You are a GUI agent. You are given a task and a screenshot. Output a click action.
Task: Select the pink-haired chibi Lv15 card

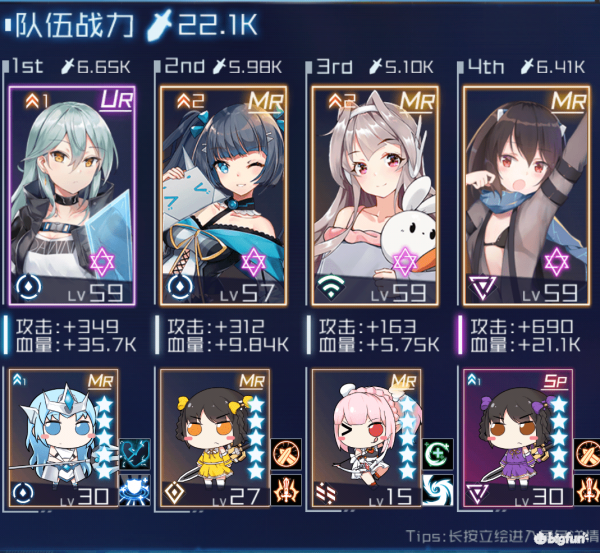367,438
